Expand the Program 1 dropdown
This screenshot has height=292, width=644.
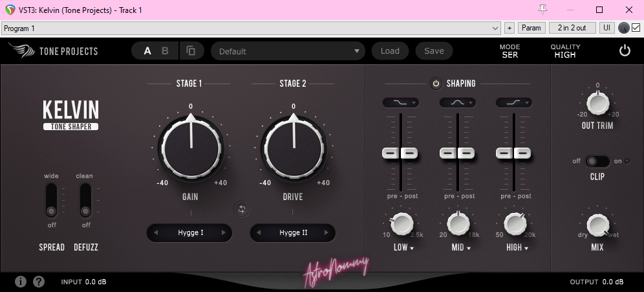(x=495, y=28)
